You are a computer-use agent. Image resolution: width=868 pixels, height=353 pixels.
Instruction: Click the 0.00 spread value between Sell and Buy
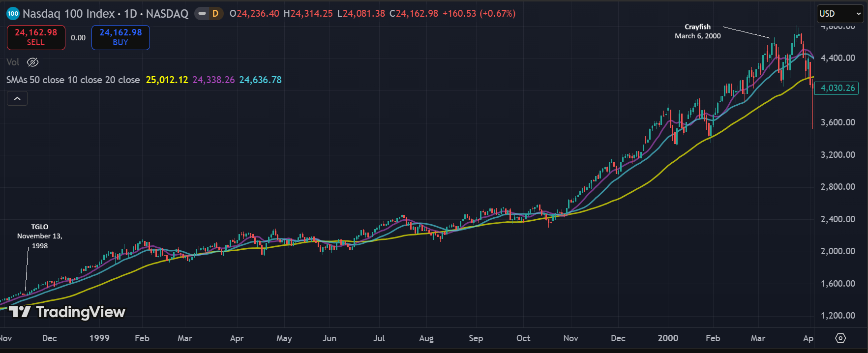click(x=78, y=38)
